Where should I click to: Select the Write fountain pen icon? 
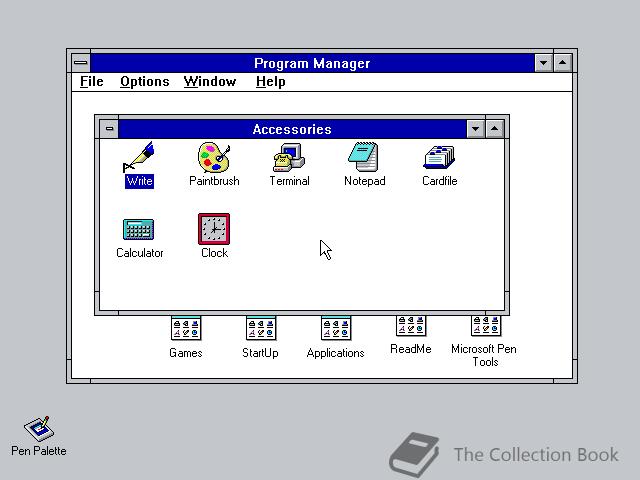tap(139, 157)
